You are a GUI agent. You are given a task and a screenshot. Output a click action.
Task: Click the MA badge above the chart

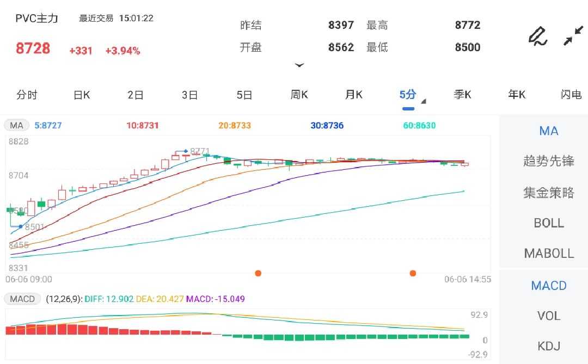tap(16, 125)
